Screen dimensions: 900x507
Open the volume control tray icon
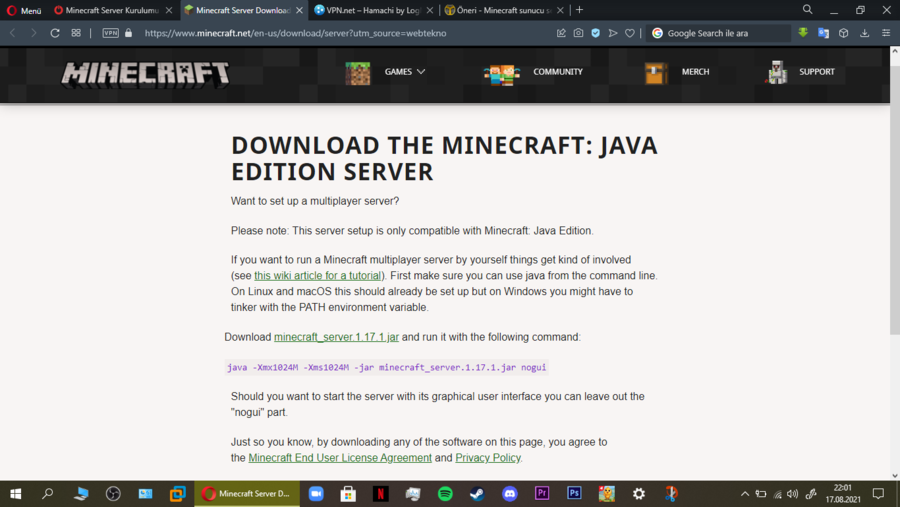point(793,494)
